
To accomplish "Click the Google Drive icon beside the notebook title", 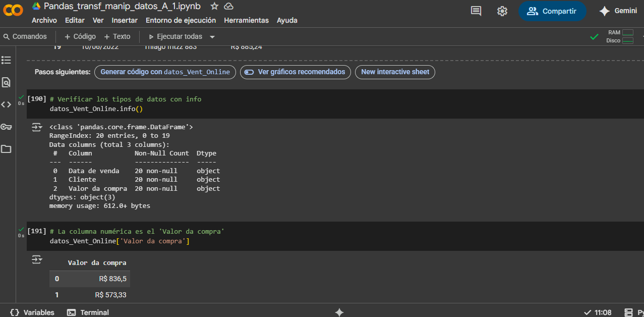I will 36,6.
